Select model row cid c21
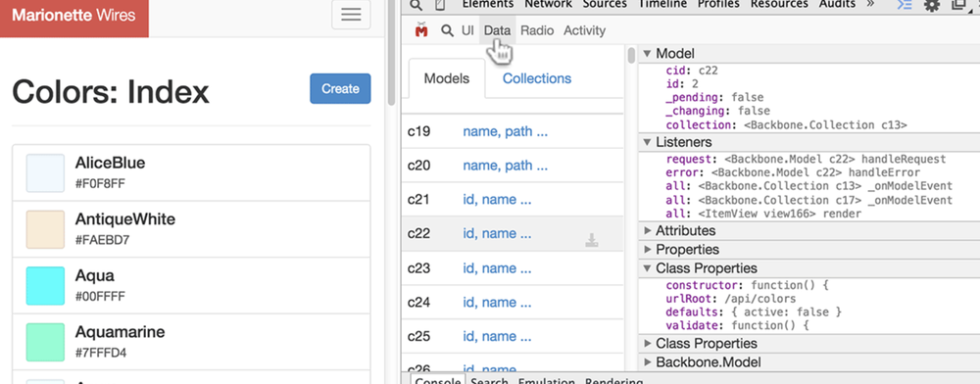This screenshot has height=384, width=980. tap(512, 200)
